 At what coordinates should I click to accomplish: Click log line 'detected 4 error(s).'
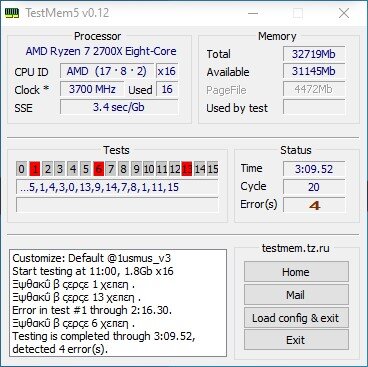tap(60, 349)
